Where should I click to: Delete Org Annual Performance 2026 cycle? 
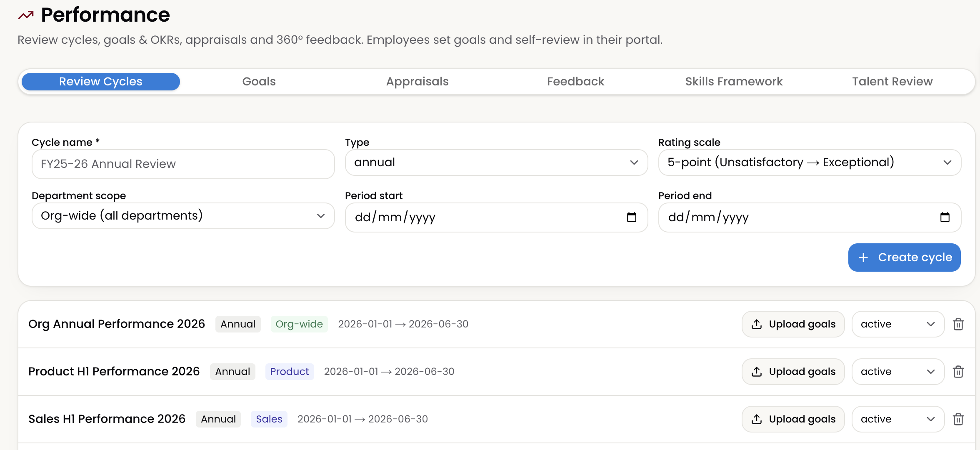click(x=958, y=324)
